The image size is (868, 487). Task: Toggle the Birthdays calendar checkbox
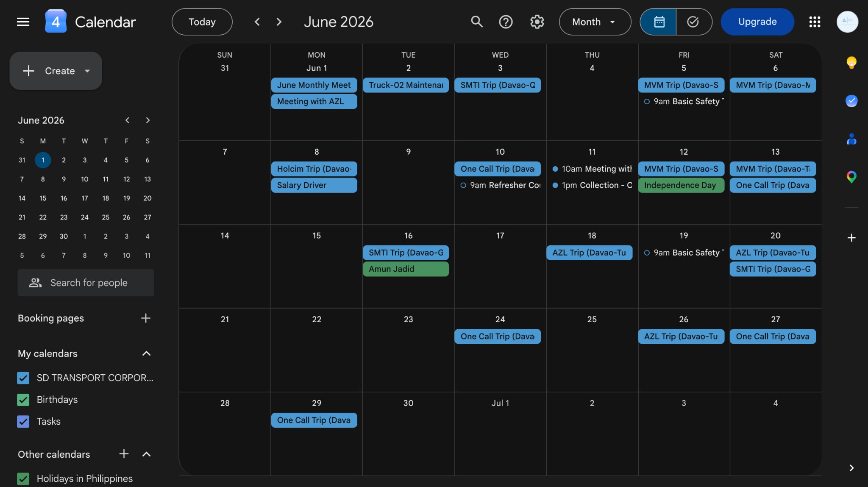pyautogui.click(x=23, y=400)
